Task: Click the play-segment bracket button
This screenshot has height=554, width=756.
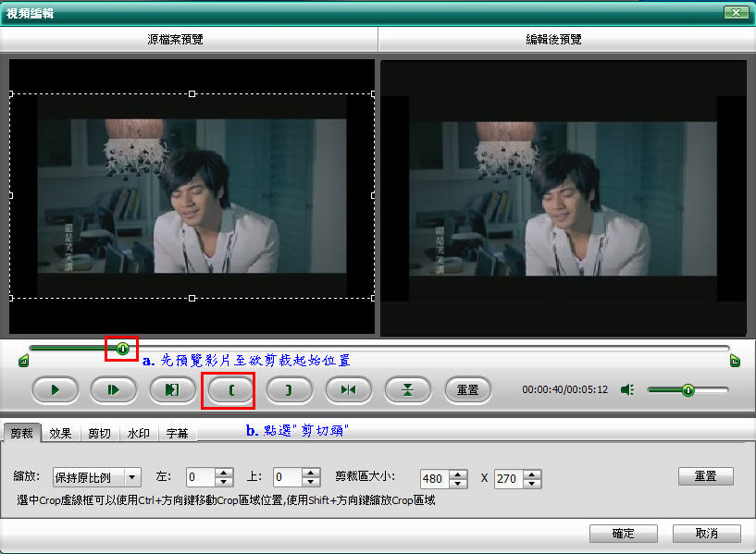Action: [x=172, y=390]
